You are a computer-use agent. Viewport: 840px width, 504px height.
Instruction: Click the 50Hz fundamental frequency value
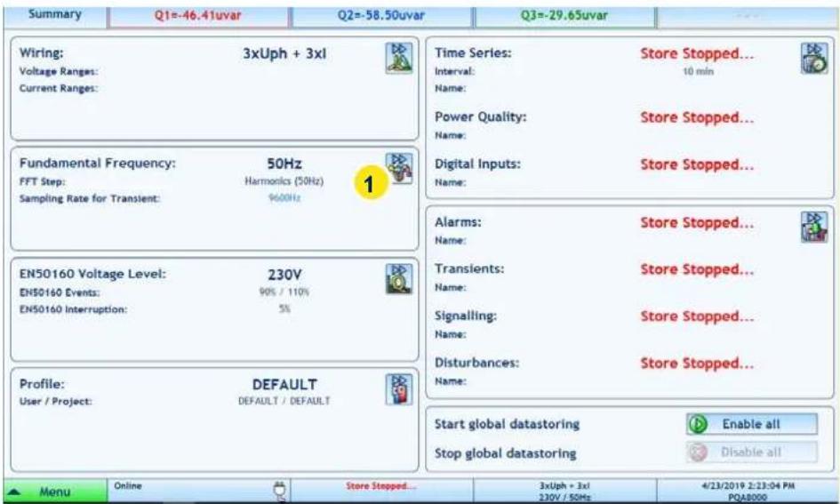coord(284,164)
